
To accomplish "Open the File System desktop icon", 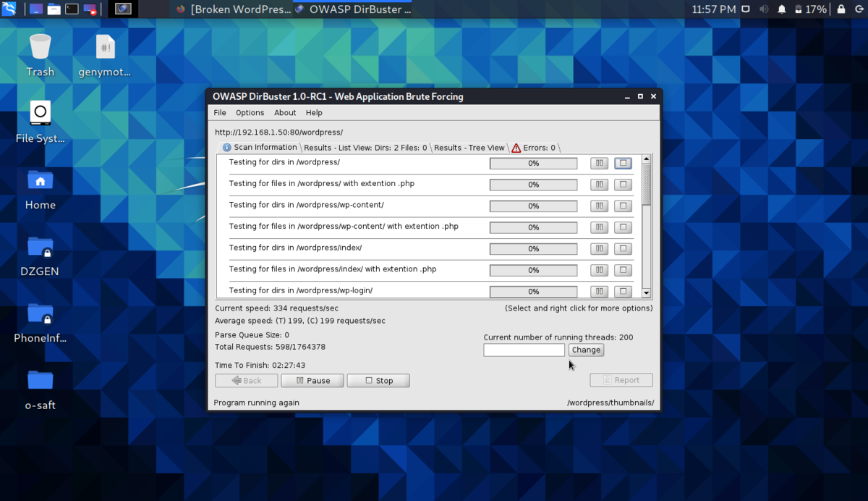I will coord(41,114).
